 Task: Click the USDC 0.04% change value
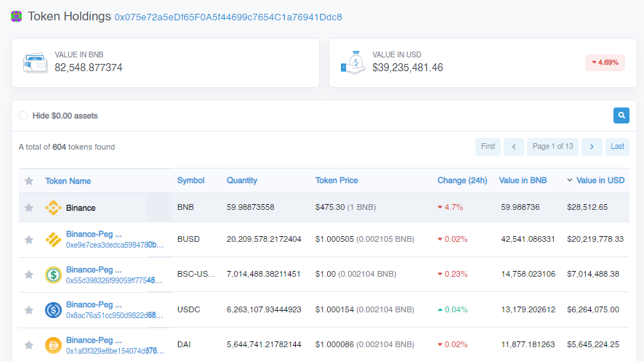point(453,309)
